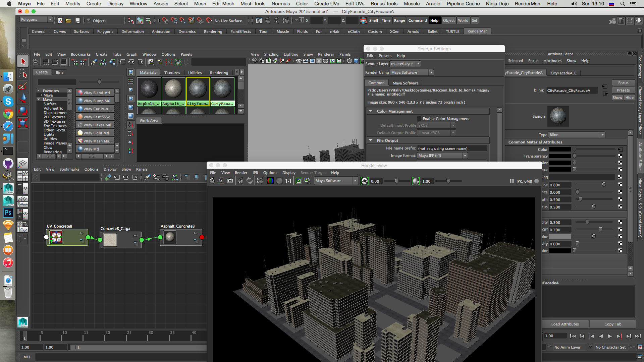Collapse the Color Management section
Screen dimensions: 644x362
click(371, 111)
